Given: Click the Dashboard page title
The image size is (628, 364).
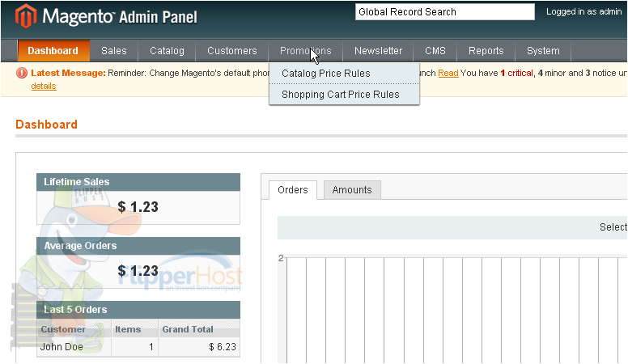Looking at the screenshot, I should pyautogui.click(x=46, y=125).
